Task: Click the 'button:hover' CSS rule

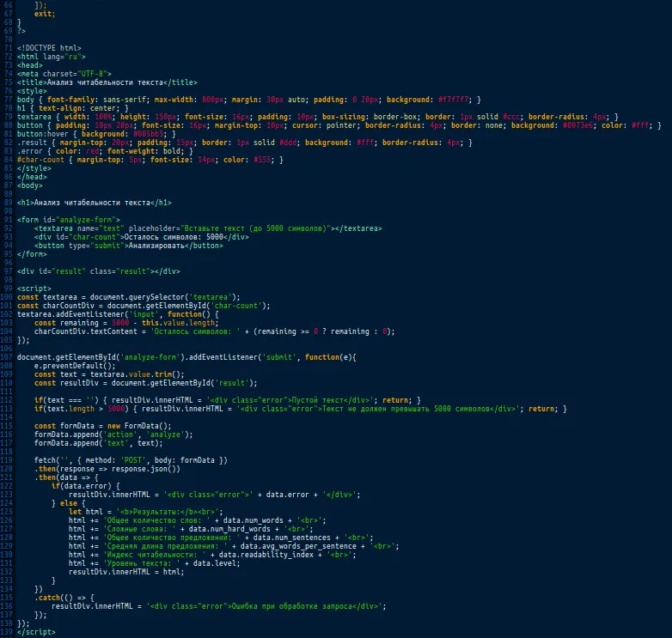Action: pos(96,134)
